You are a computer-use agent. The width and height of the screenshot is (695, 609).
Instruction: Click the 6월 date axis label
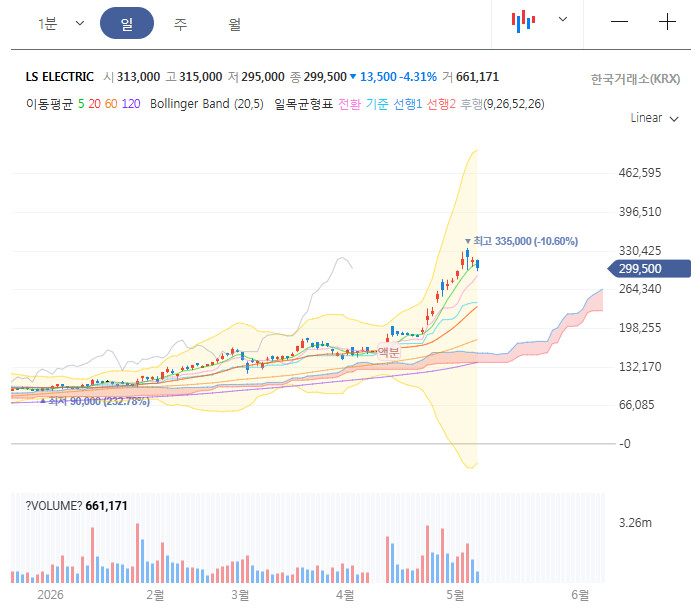[580, 595]
